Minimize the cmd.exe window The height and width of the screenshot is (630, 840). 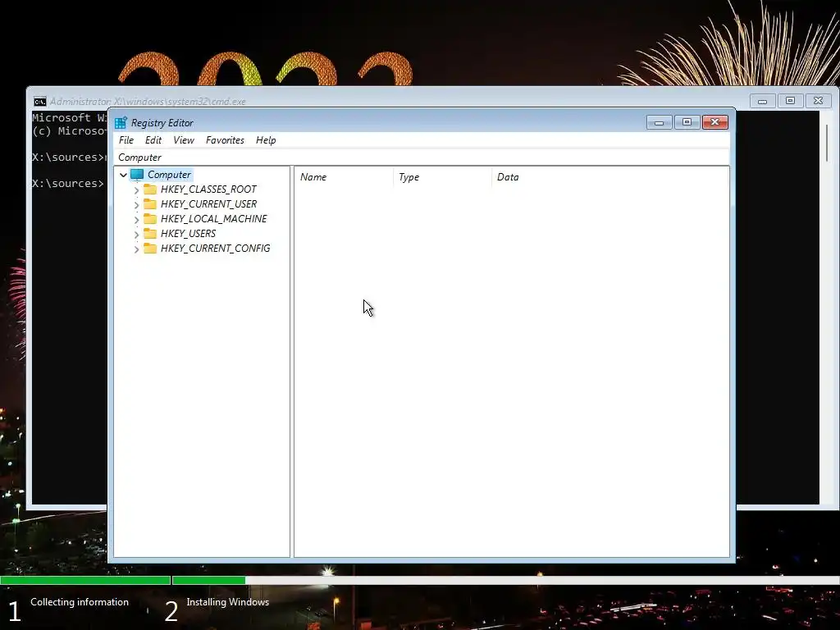click(x=762, y=101)
